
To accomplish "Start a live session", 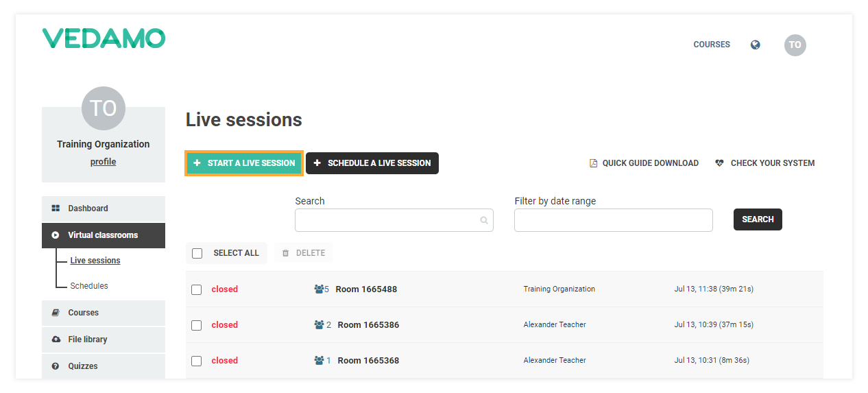I will point(244,163).
